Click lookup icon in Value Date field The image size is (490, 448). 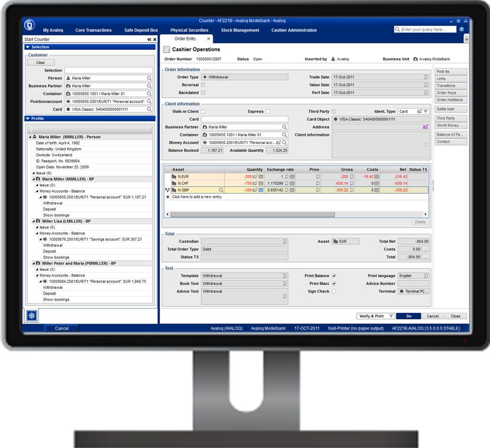tap(426, 85)
